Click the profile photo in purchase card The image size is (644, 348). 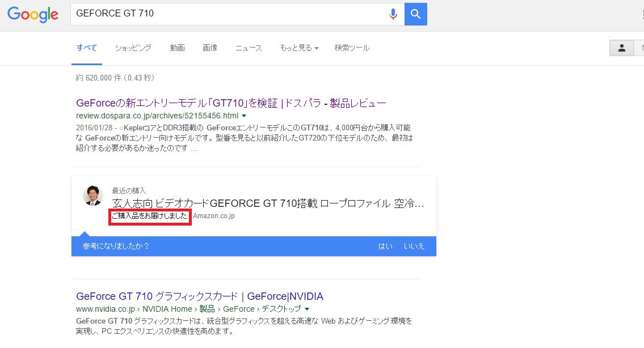pyautogui.click(x=93, y=196)
